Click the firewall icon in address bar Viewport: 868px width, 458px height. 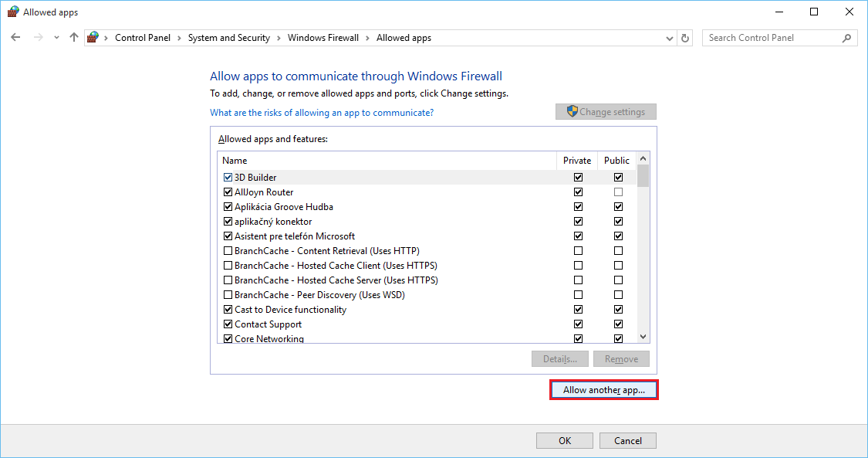click(93, 38)
